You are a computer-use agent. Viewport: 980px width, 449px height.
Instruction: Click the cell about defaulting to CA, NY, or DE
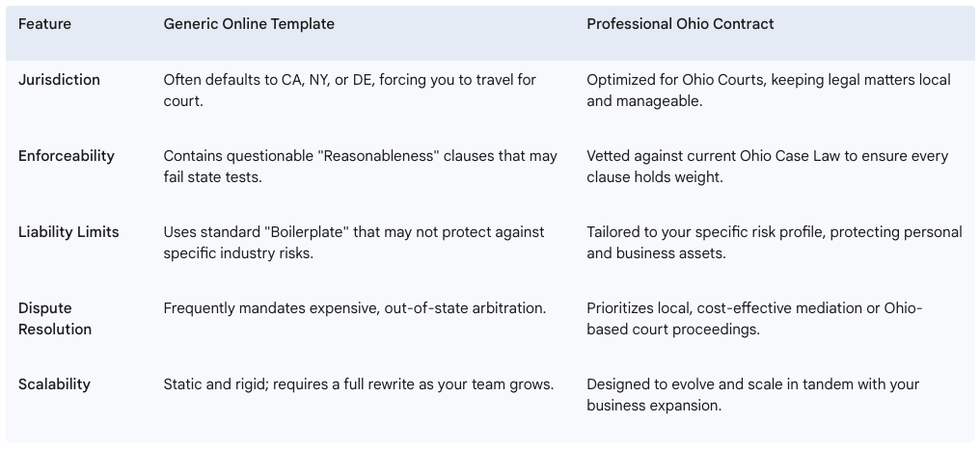349,90
